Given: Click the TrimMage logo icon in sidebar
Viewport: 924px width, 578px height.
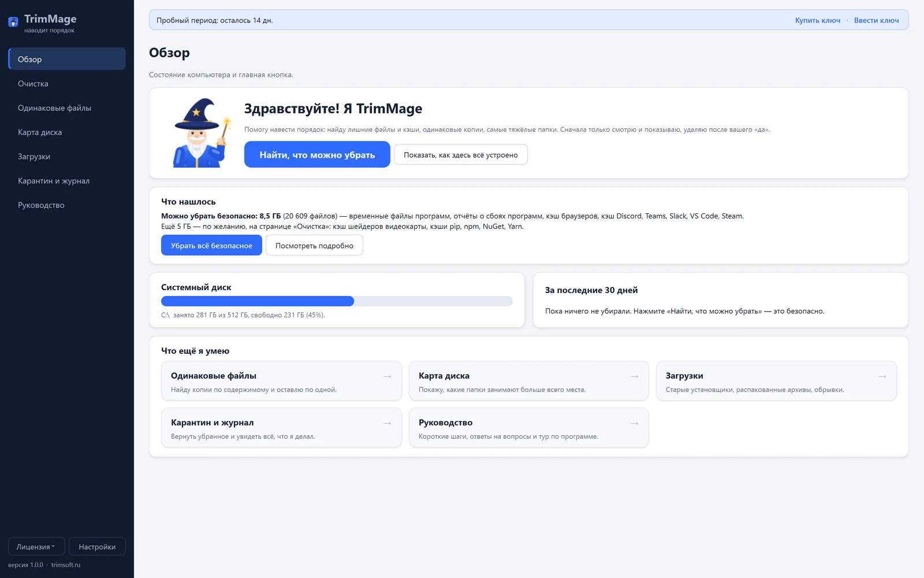Looking at the screenshot, I should pyautogui.click(x=13, y=22).
